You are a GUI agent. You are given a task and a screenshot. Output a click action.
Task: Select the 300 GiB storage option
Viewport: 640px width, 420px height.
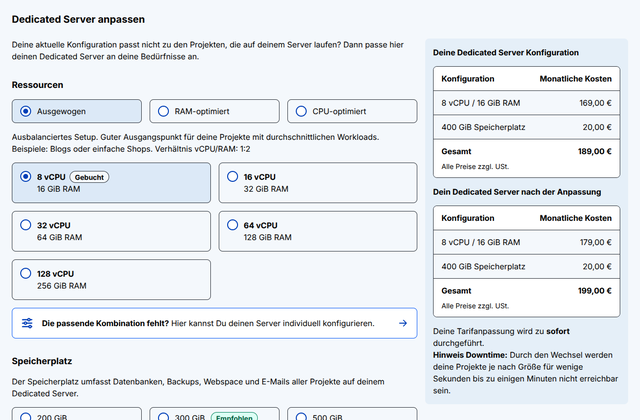[214, 413]
